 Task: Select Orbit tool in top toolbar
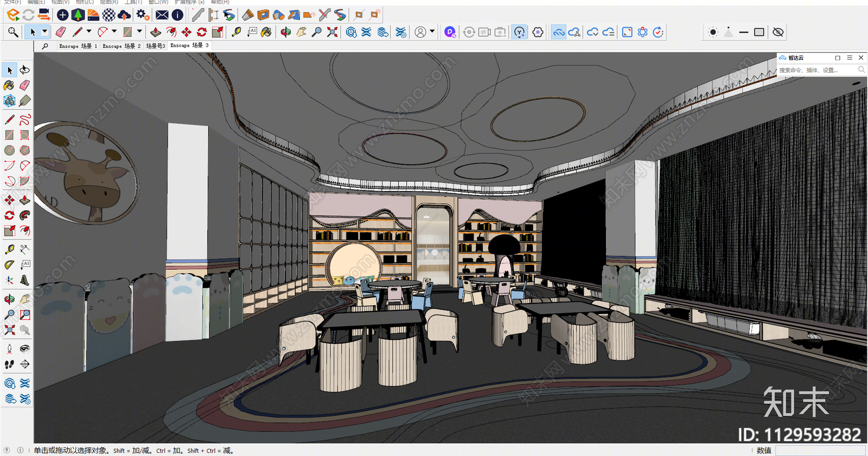point(285,32)
